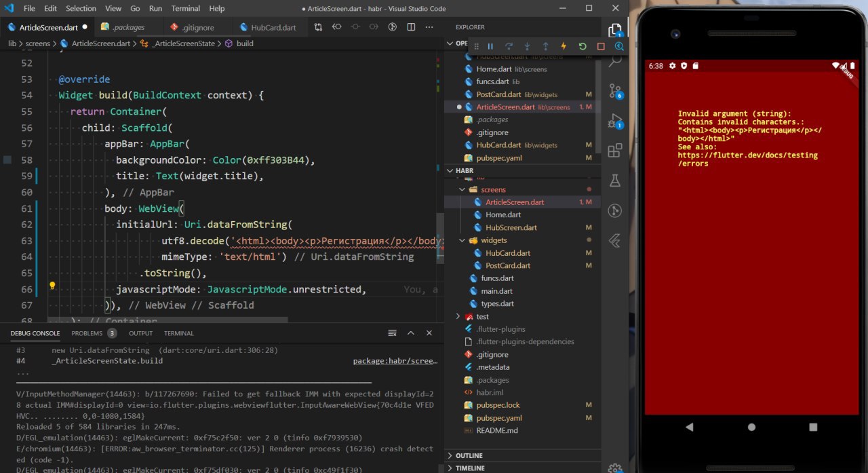Screen dimensions: 868x473
Task: Select the DEBUG CONSOLE panel tab
Action: click(x=35, y=333)
